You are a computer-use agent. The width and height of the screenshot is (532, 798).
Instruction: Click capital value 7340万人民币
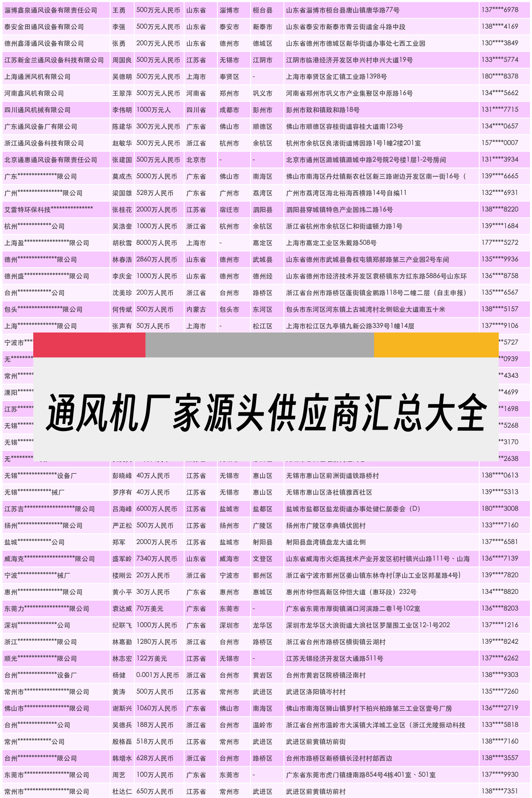157,559
